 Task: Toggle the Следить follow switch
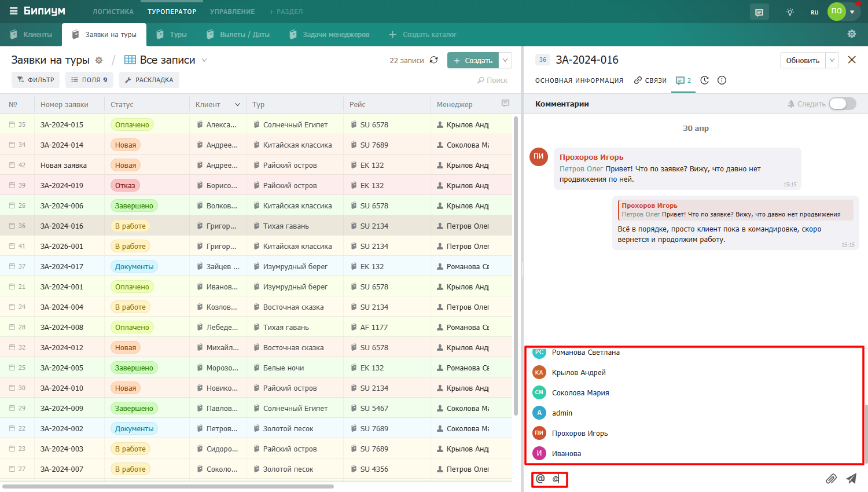pyautogui.click(x=843, y=104)
